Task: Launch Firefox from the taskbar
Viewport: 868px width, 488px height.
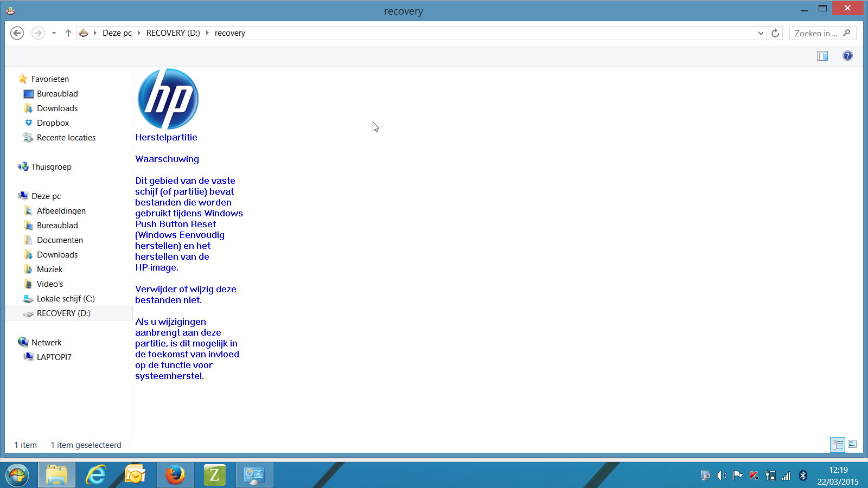Action: (x=175, y=475)
